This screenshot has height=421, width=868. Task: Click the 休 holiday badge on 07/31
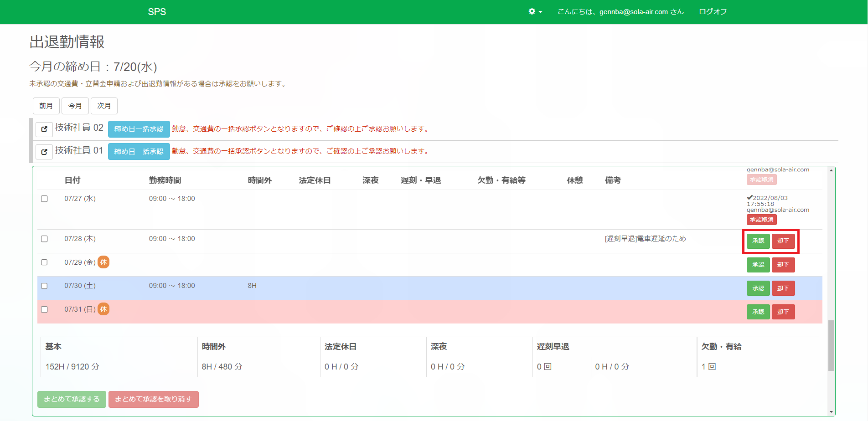click(103, 309)
